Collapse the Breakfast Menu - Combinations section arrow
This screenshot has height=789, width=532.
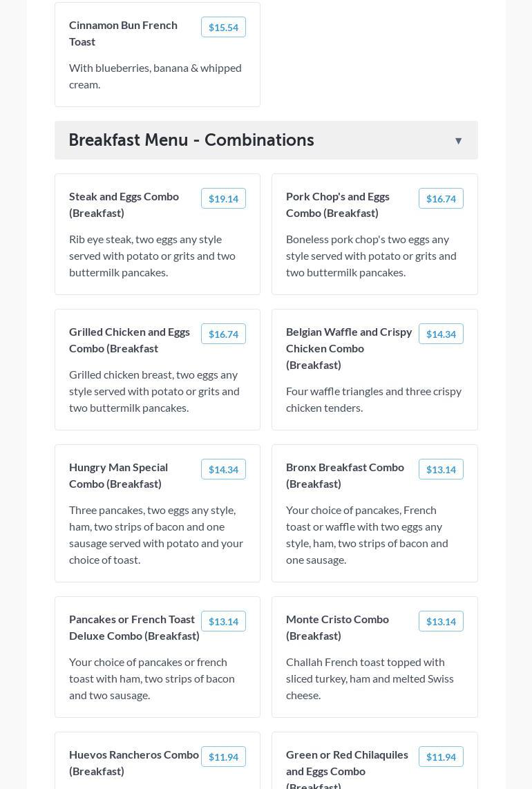[x=458, y=141]
